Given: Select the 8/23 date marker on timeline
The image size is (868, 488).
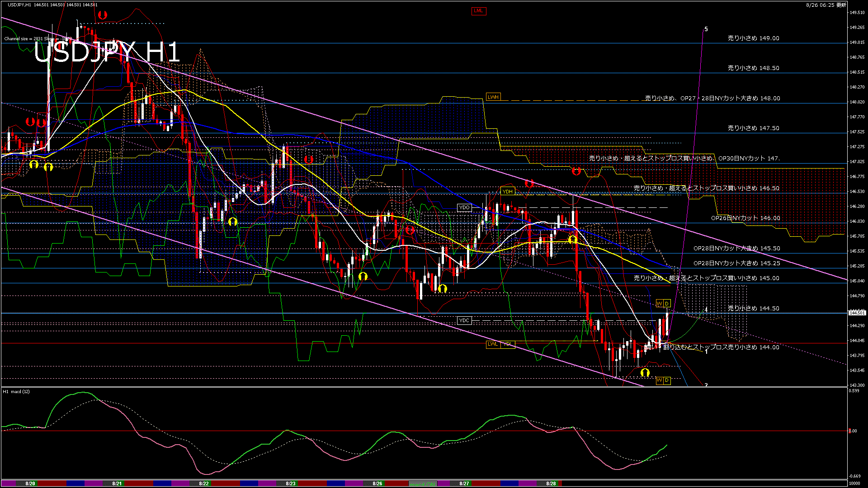Looking at the screenshot, I should click(291, 483).
